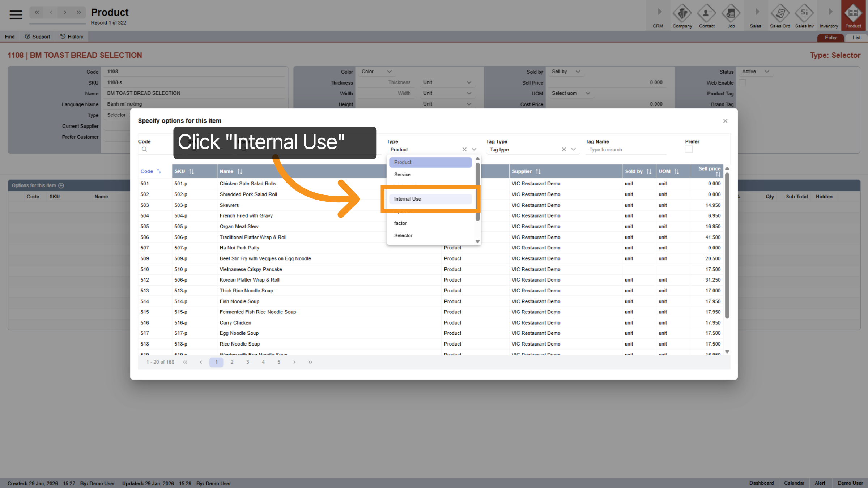Click the hamburger menu icon
868x488 pixels.
15,15
